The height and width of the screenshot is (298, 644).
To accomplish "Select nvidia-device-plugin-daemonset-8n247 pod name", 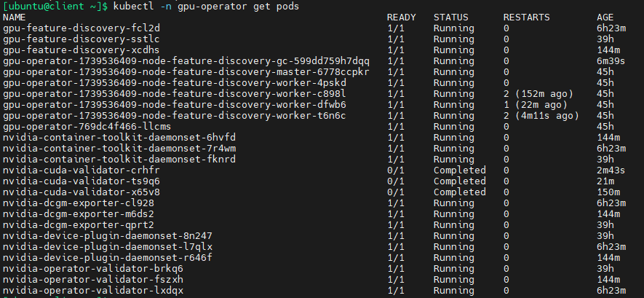I will (x=108, y=236).
